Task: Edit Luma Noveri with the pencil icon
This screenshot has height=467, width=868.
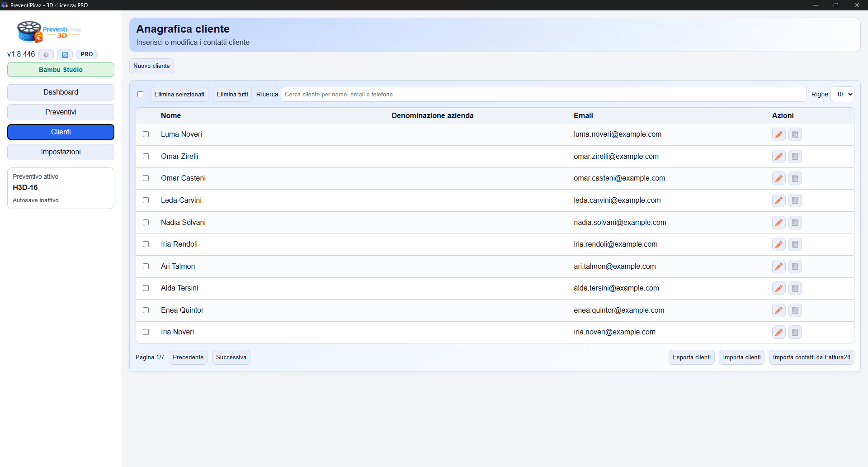Action: coord(778,135)
